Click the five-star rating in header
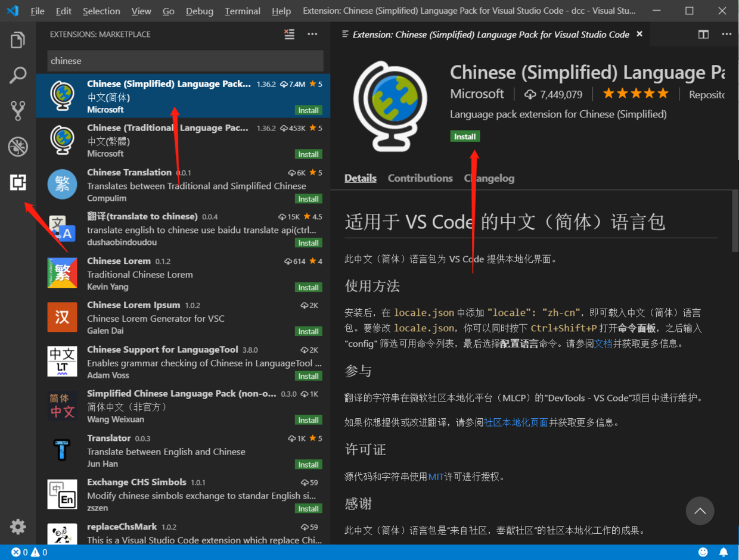The height and width of the screenshot is (560, 739). tap(635, 94)
